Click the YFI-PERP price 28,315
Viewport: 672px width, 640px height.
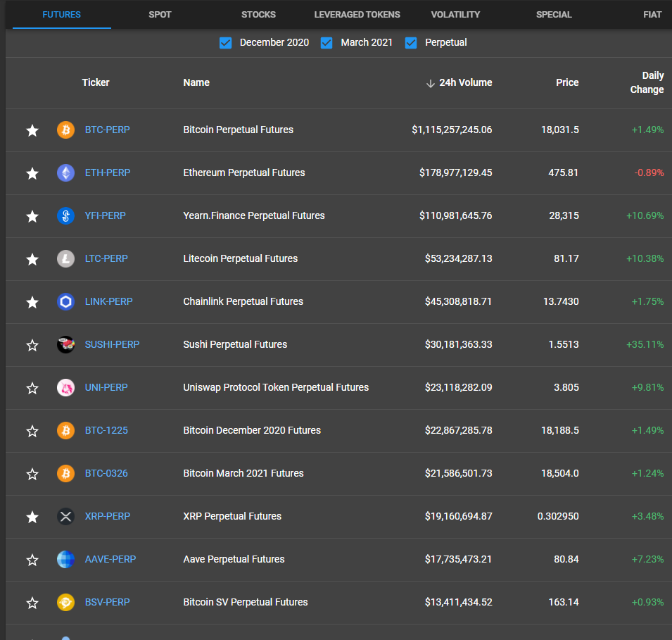564,215
